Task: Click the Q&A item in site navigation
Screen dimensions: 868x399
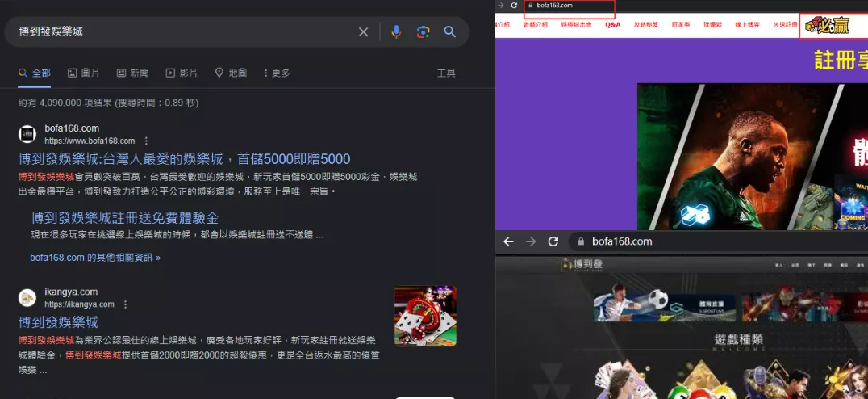Action: tap(612, 25)
